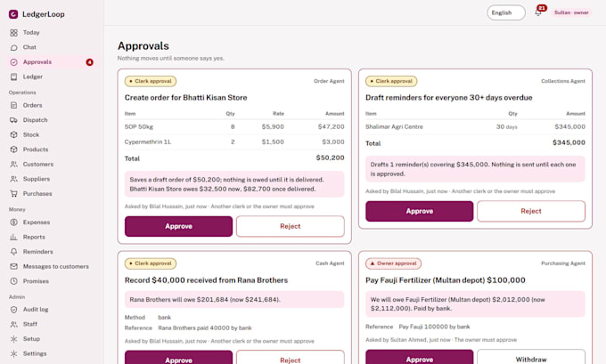Click the Products cube icon

[x=13, y=150]
